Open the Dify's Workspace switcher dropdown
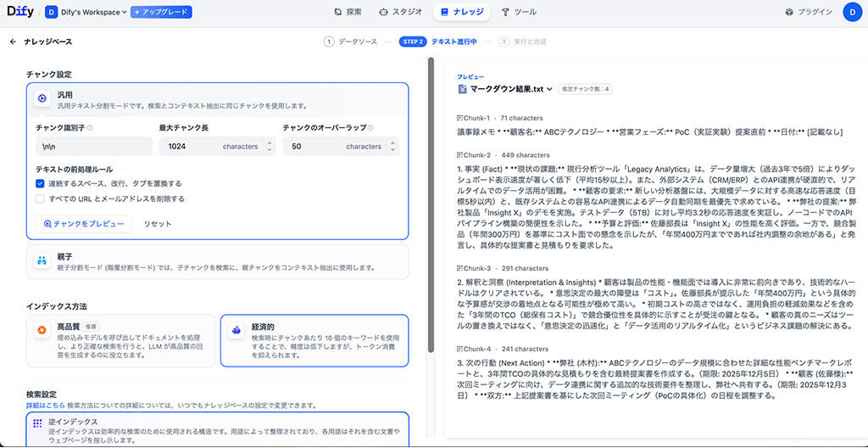868x448 pixels. coord(86,12)
